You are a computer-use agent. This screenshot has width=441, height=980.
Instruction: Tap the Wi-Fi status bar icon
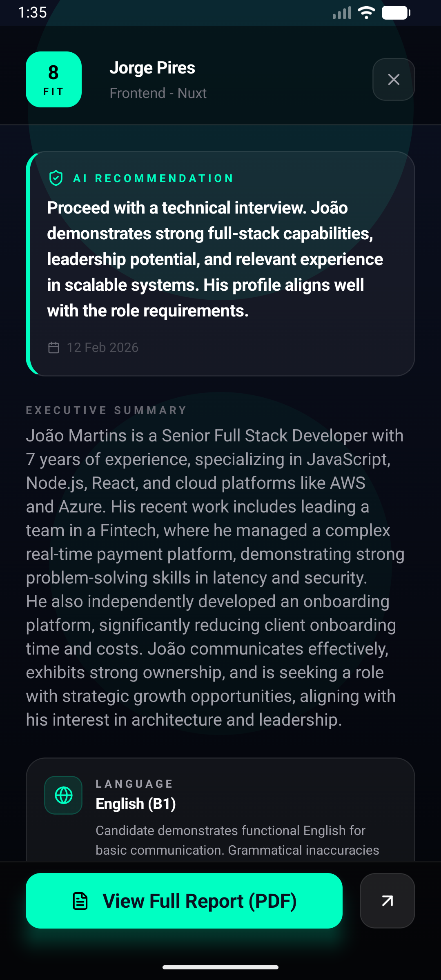366,13
